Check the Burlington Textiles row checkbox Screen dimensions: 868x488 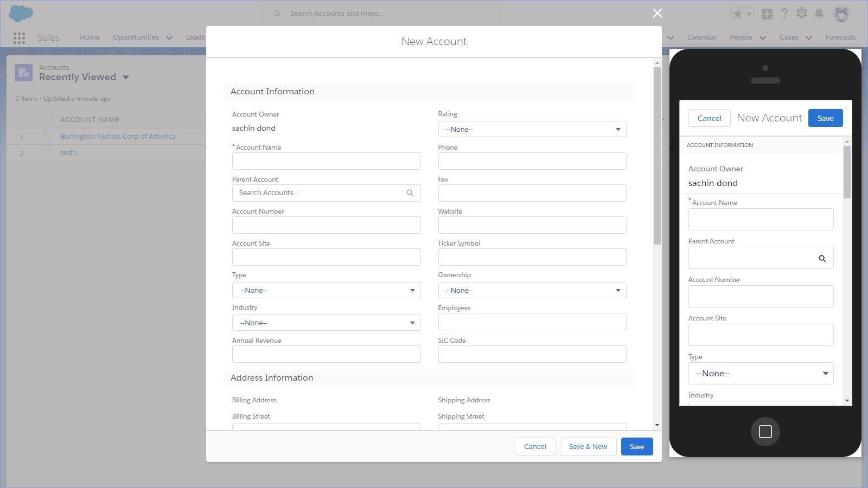coord(48,137)
